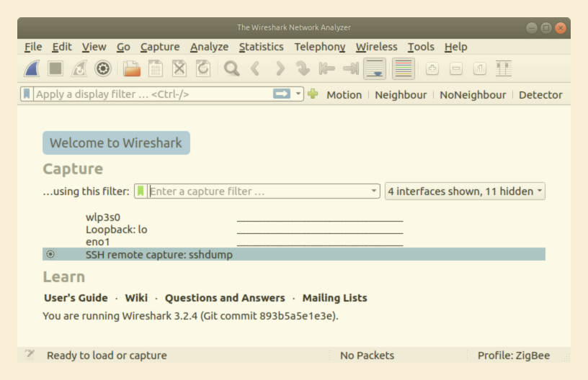Add filter button with green plus
This screenshot has width=588, height=380.
313,94
